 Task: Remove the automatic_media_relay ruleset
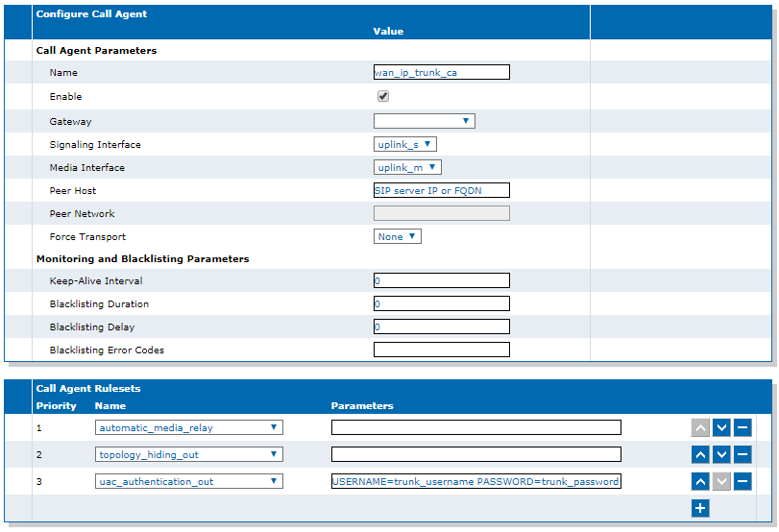tap(742, 427)
